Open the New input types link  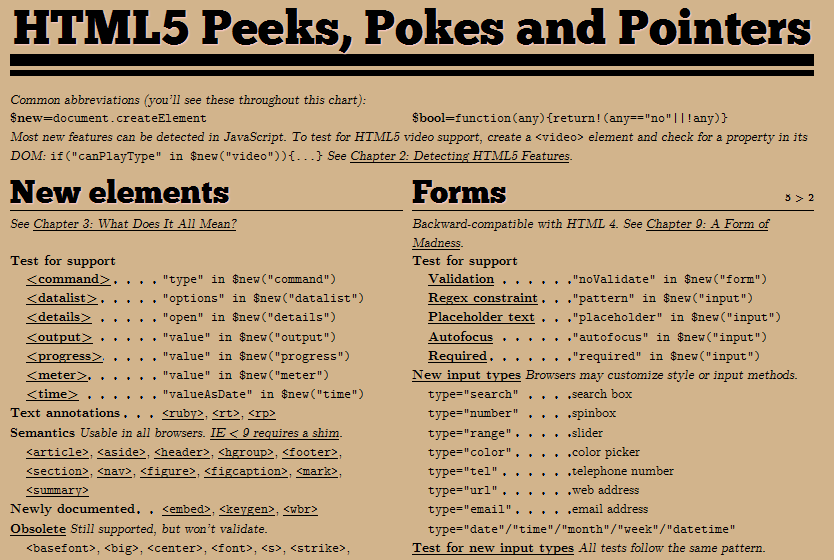coord(466,375)
